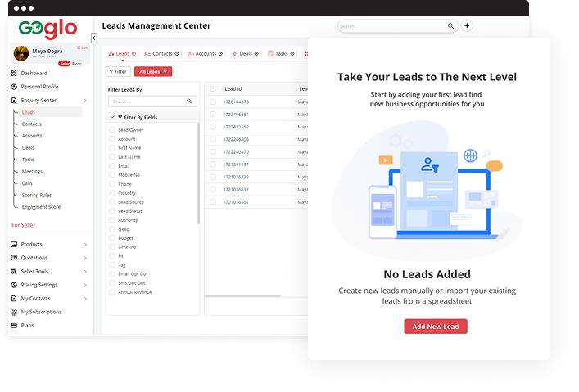
Task: Click the filter list vertical scrollbar
Action: coord(198,172)
